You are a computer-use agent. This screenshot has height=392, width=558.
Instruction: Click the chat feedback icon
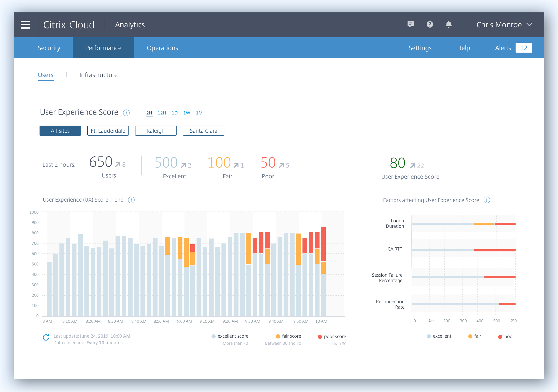(x=411, y=24)
